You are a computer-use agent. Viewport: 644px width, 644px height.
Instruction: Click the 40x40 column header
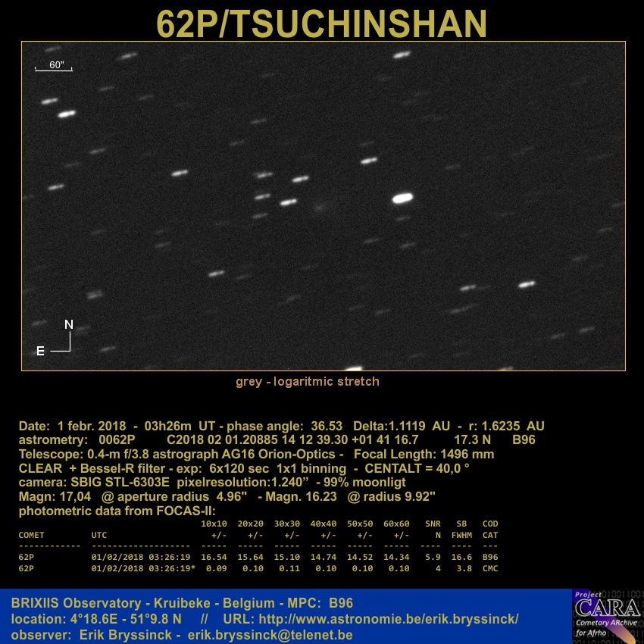pos(324,524)
